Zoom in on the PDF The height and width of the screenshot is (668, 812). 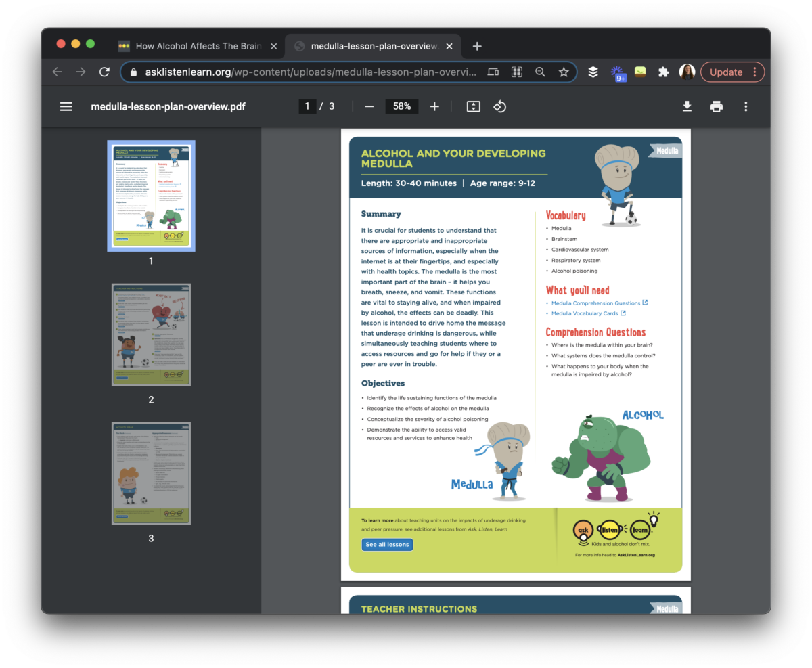[x=434, y=106]
